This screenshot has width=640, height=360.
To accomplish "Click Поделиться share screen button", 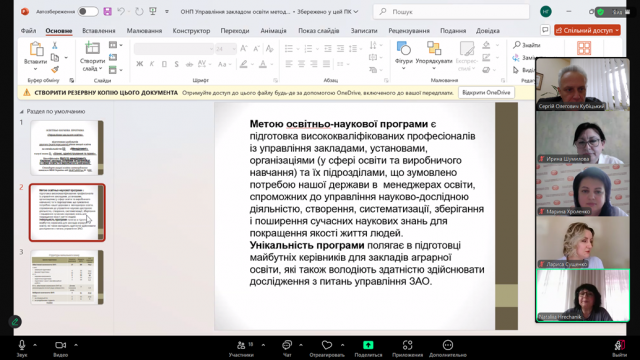I will 368,348.
